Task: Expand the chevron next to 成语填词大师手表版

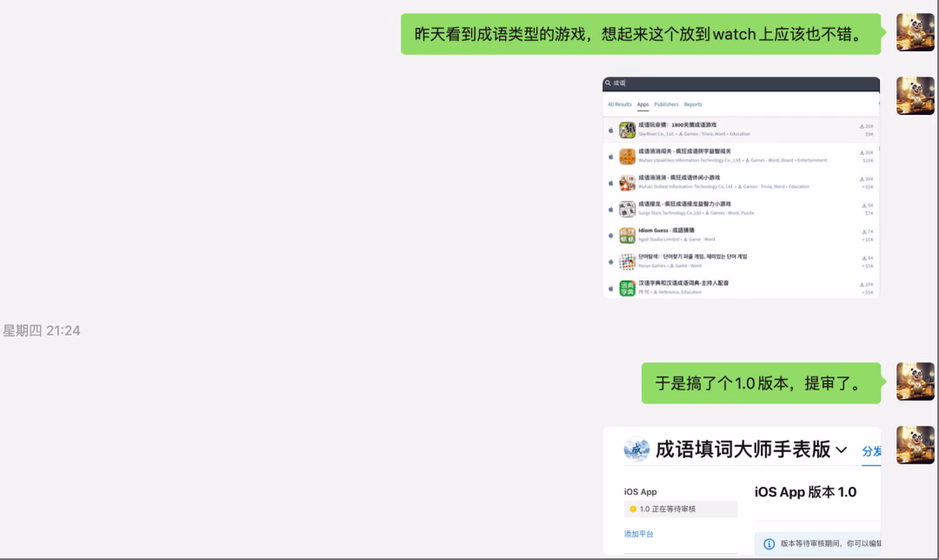Action: (842, 450)
